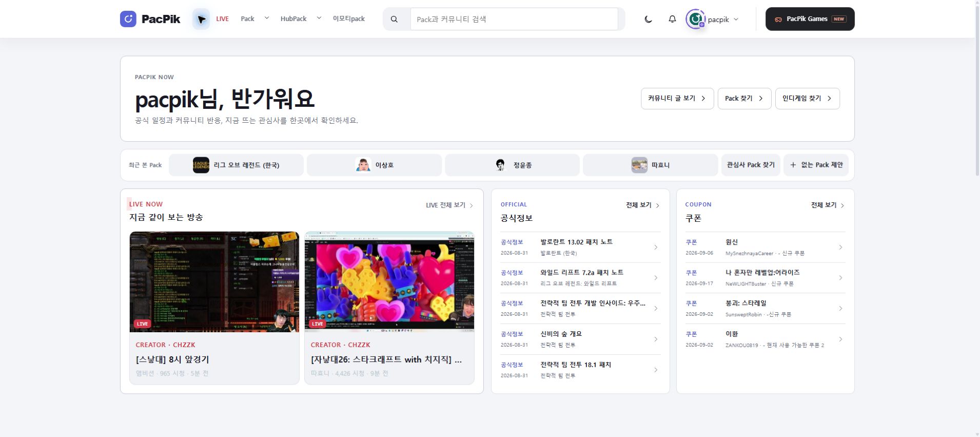Click the 관심사 Pack 찾기 button
Viewport: 980px width, 437px height.
[751, 165]
